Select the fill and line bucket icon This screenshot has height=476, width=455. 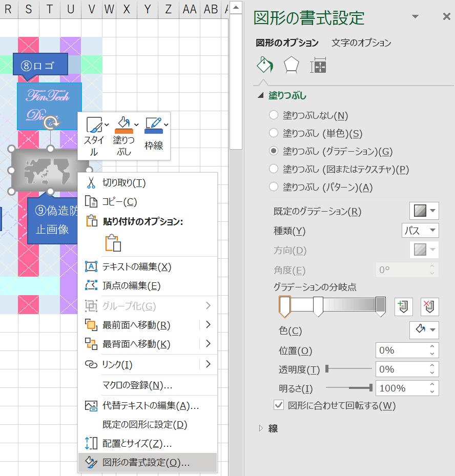(x=265, y=65)
